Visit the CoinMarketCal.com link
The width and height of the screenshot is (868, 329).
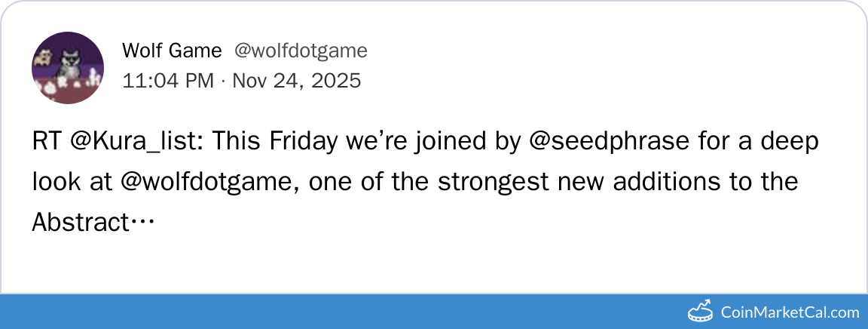point(790,312)
